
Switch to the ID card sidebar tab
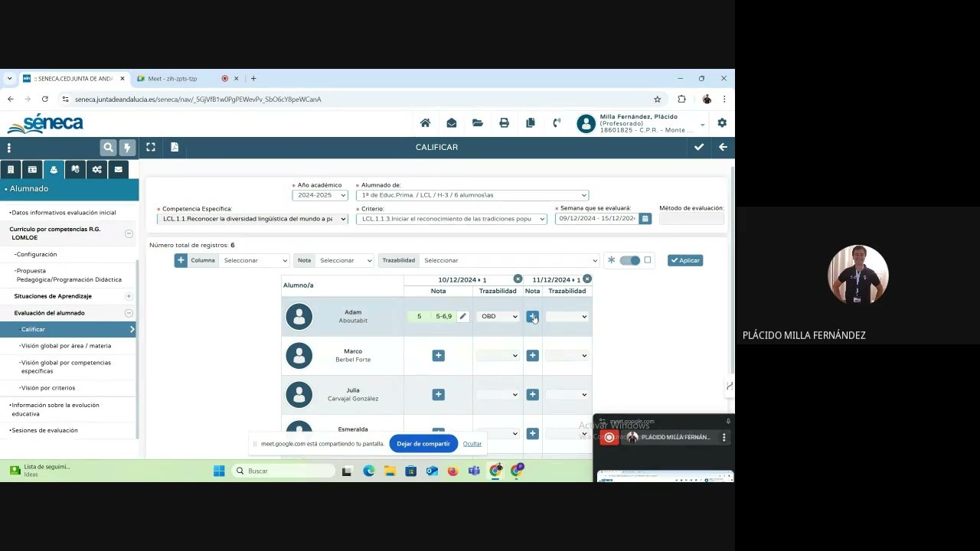32,169
